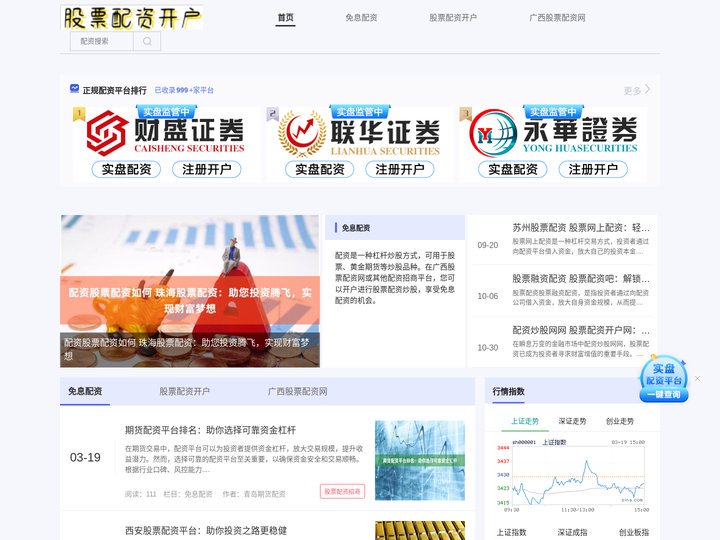This screenshot has height=540, width=720.
Task: Click author 青岛期货配资
Action: [264, 494]
